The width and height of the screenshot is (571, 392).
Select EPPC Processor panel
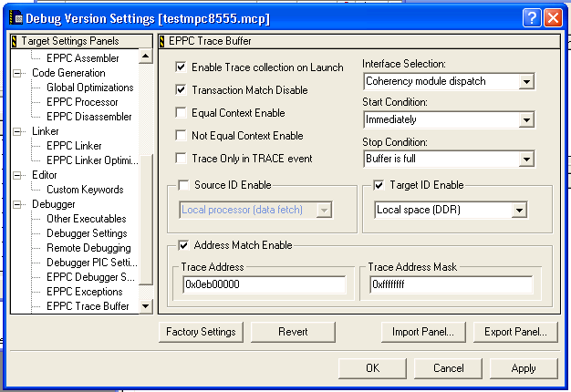click(x=82, y=102)
